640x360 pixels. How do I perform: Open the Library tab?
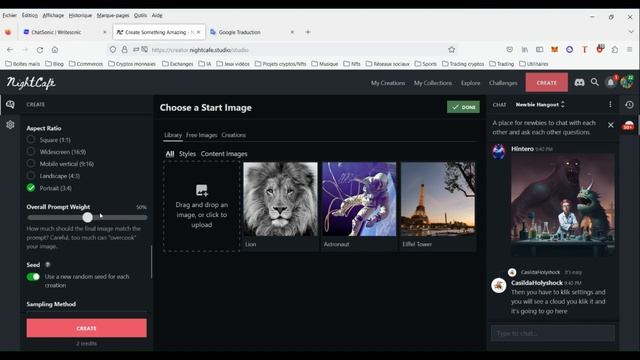(173, 135)
